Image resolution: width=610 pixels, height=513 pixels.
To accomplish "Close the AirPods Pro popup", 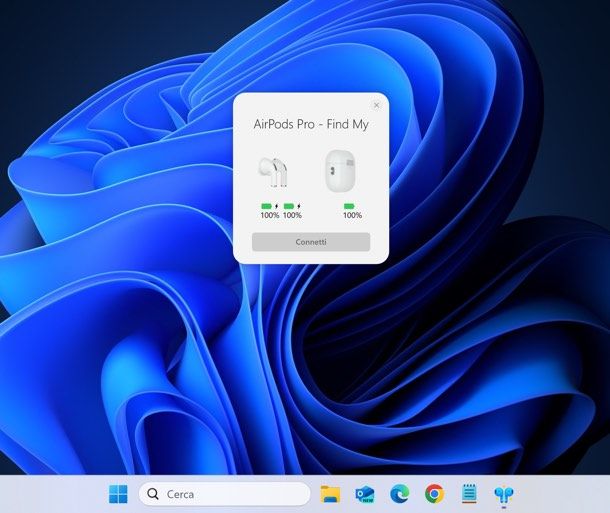I will (376, 105).
